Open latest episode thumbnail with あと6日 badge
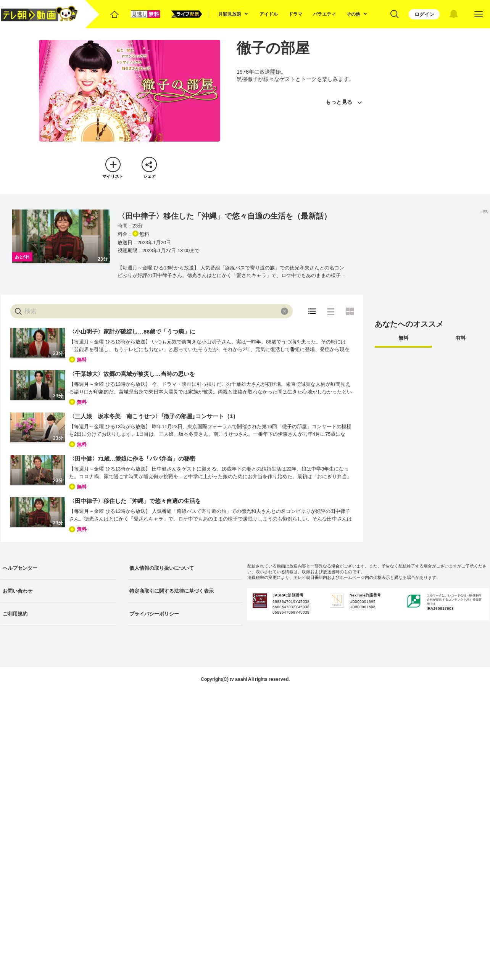The width and height of the screenshot is (490, 980). point(61,236)
